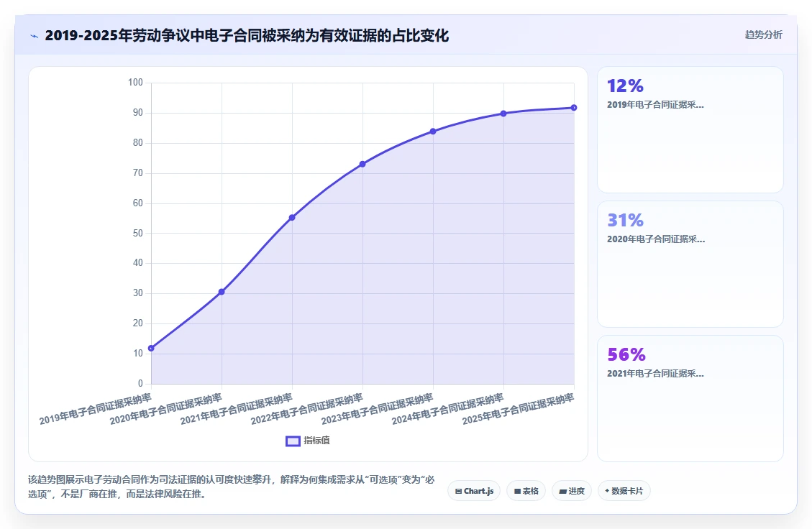Click the 趋势分析 label in header

tap(763, 34)
